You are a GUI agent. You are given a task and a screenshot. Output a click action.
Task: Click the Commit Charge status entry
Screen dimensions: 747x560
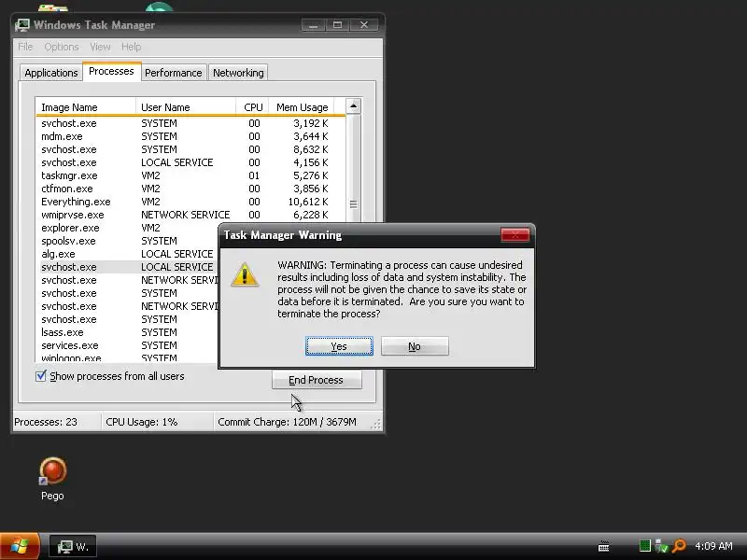point(287,422)
